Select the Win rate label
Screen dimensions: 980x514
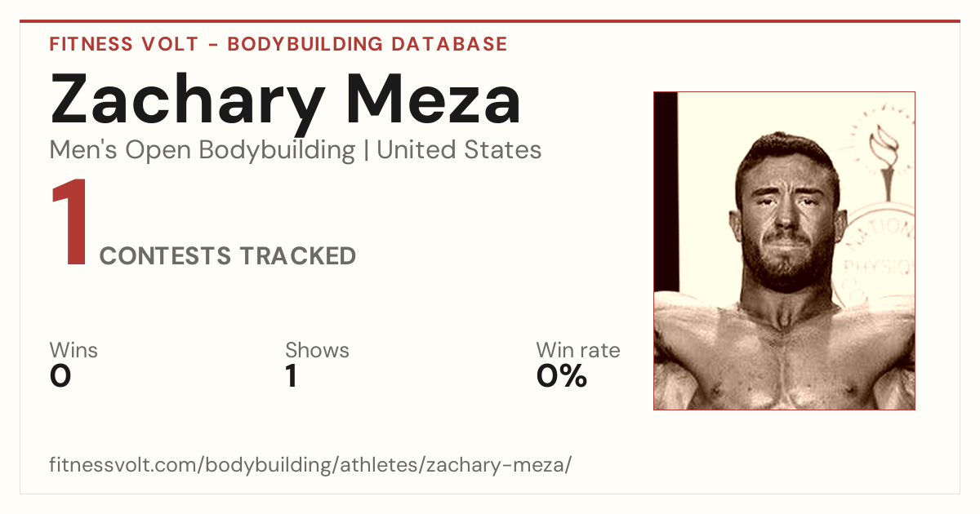[x=578, y=350]
